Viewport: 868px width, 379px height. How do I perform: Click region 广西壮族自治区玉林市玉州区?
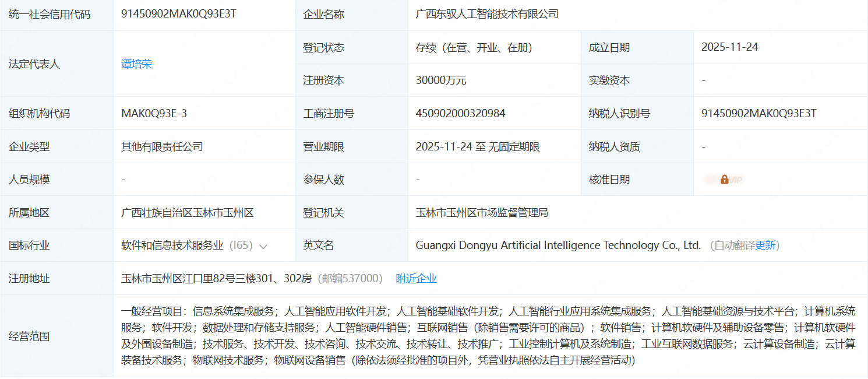[187, 213]
